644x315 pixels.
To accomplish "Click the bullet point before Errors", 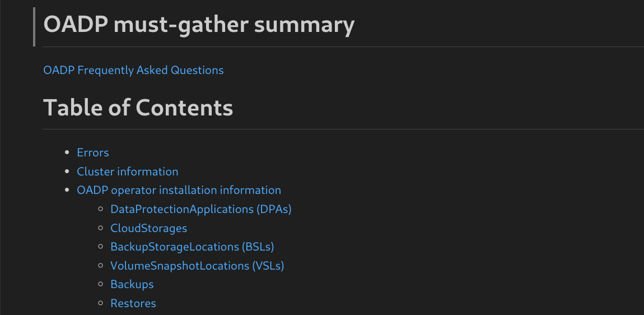I will 67,152.
